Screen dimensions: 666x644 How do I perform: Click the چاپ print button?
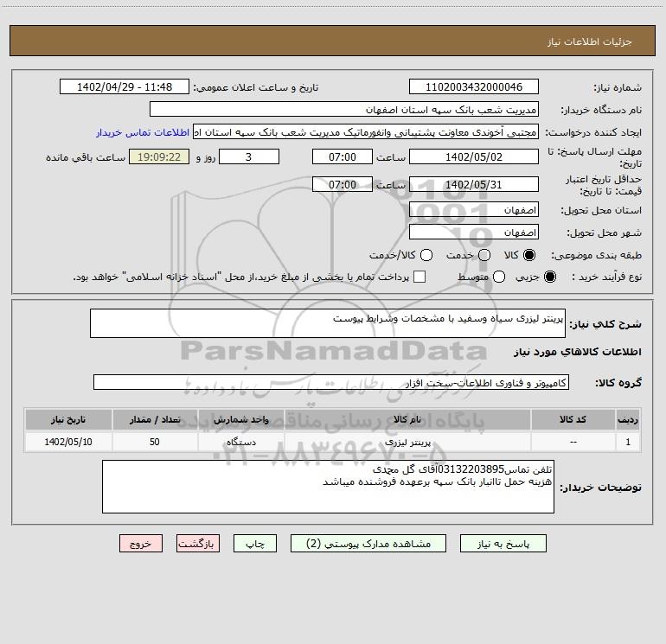[255, 544]
